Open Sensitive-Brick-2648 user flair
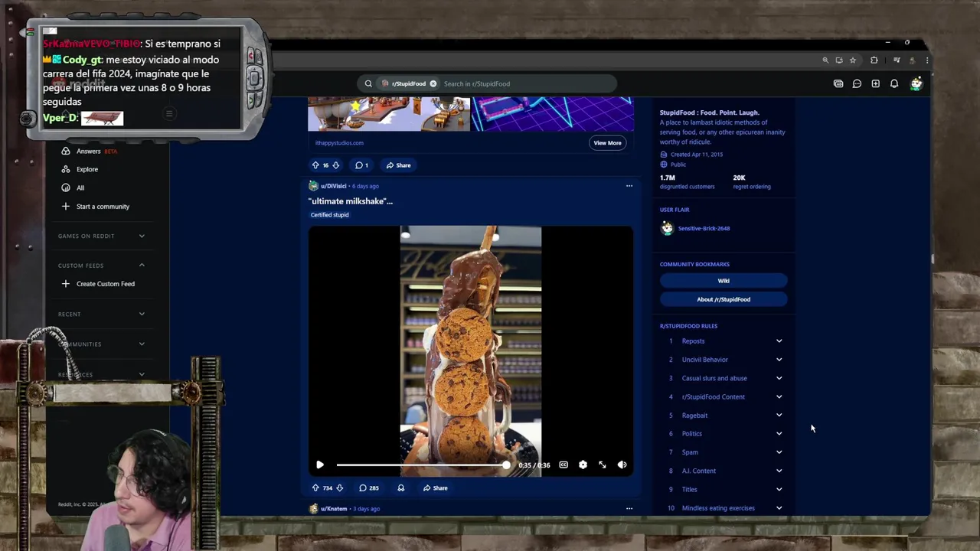The width and height of the screenshot is (980, 551). tap(704, 228)
